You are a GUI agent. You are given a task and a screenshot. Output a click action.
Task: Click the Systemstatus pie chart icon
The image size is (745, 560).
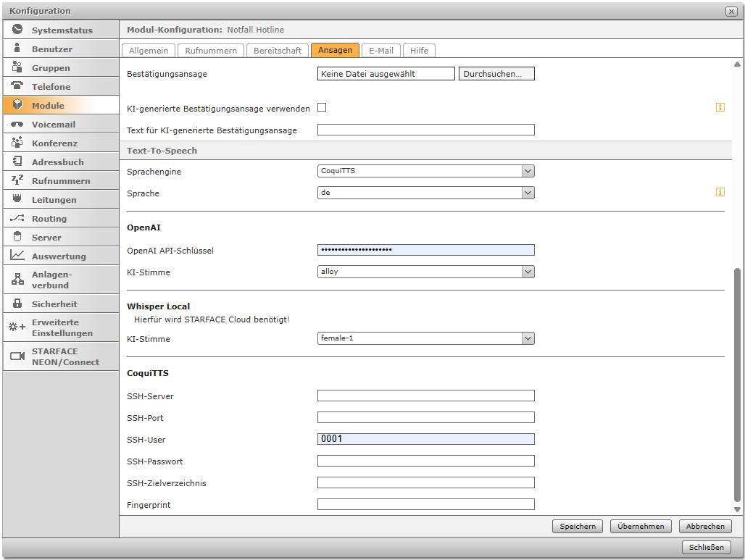click(17, 30)
